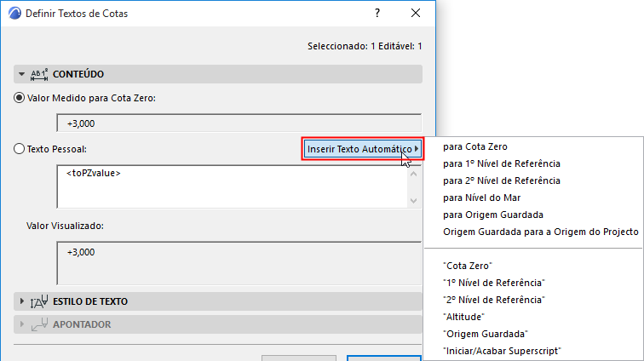
Task: Select the Texto Pessoal radio button
Action: 20,149
